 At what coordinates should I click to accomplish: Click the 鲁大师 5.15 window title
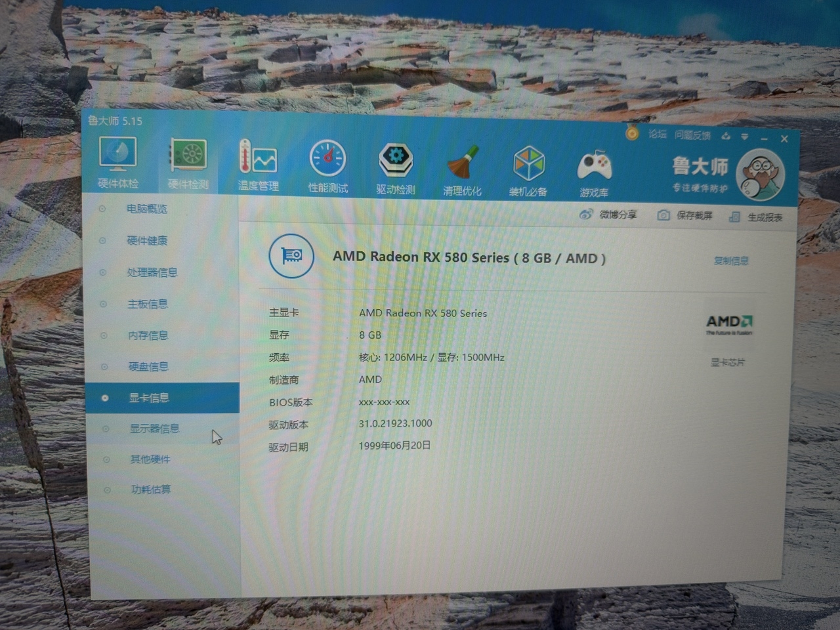pyautogui.click(x=115, y=121)
